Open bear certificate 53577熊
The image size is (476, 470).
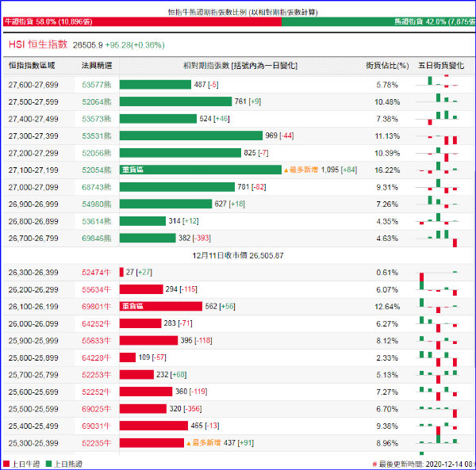(97, 85)
